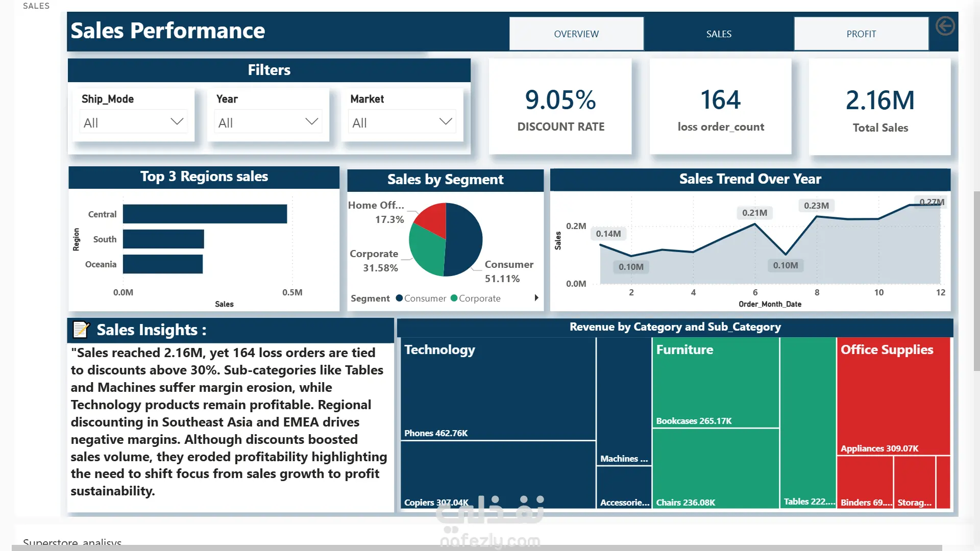980x551 pixels.
Task: Click the Consumer pie slice
Action: [x=463, y=239]
